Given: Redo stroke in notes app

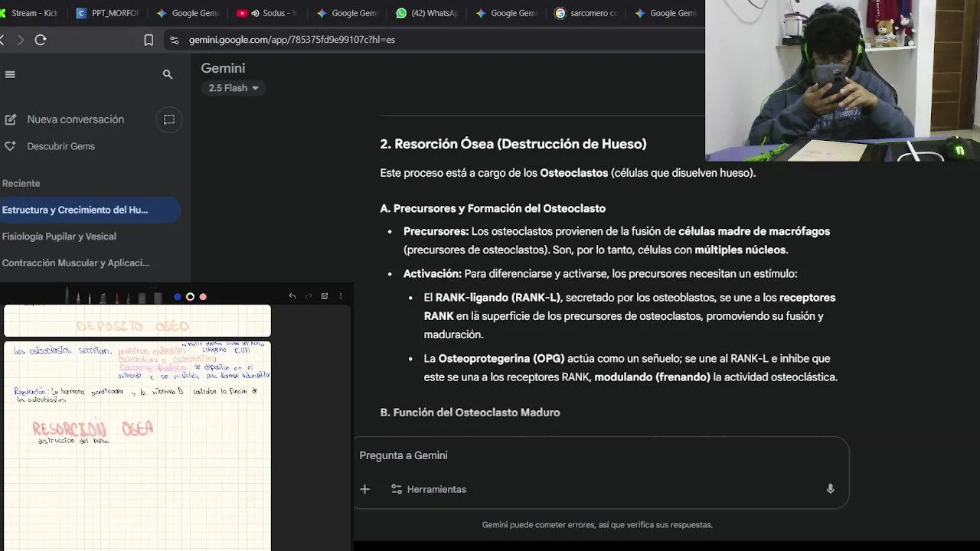Looking at the screenshot, I should pos(309,296).
